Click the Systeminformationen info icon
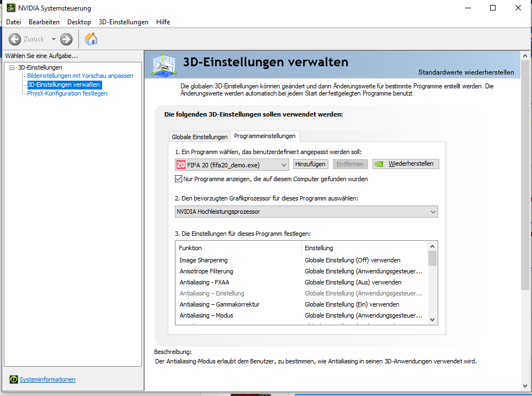The height and width of the screenshot is (396, 532). (14, 379)
